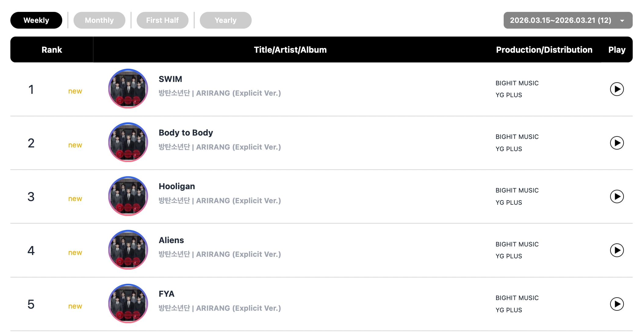Play the song FYA
Screen dimensions: 644x336
click(x=617, y=304)
